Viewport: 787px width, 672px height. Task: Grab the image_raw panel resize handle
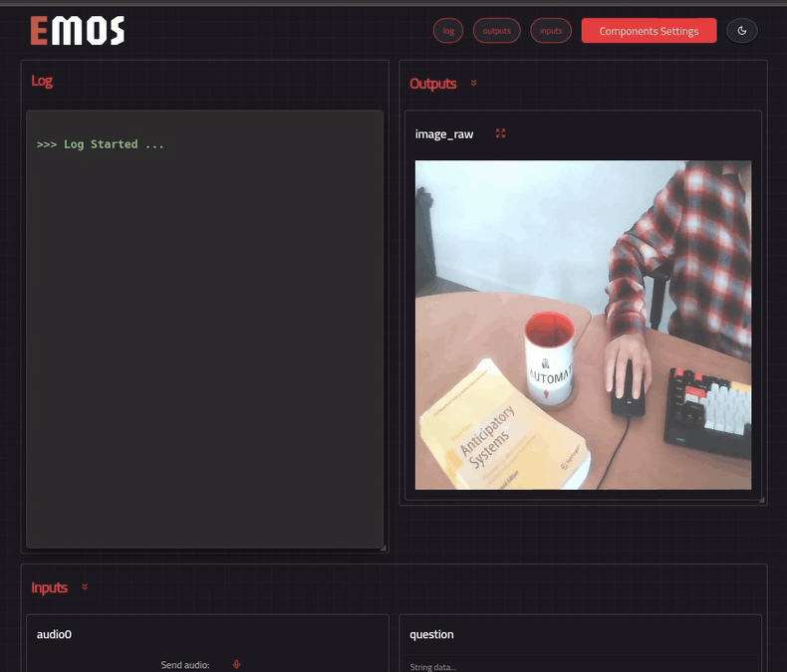(x=761, y=500)
